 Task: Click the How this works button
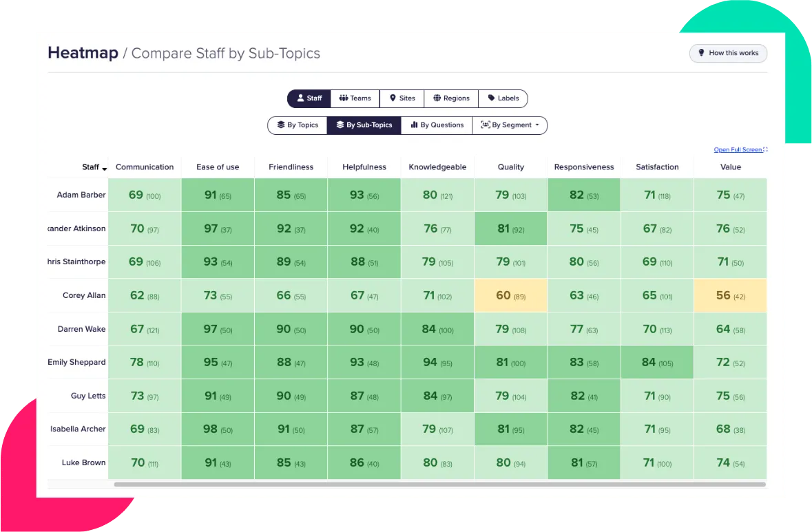pos(728,53)
